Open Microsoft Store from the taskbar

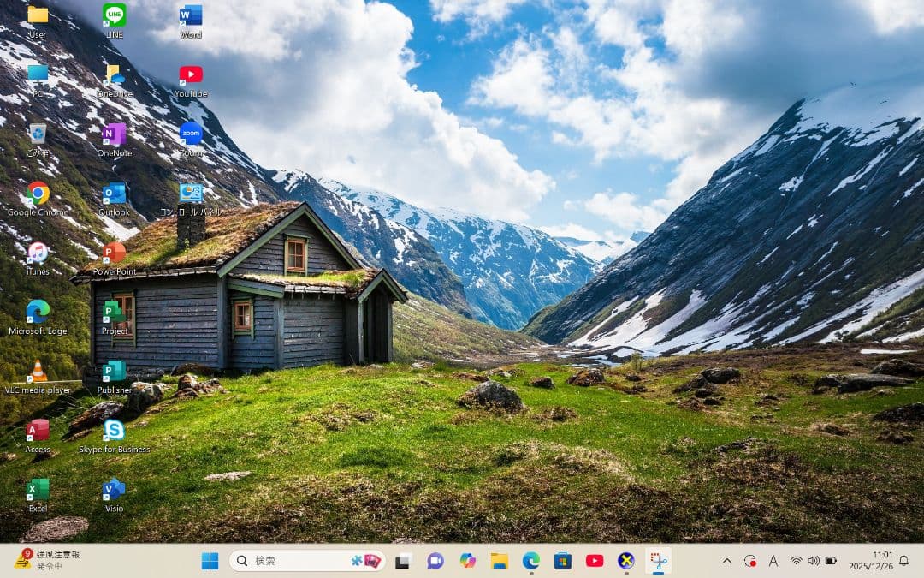click(x=562, y=562)
